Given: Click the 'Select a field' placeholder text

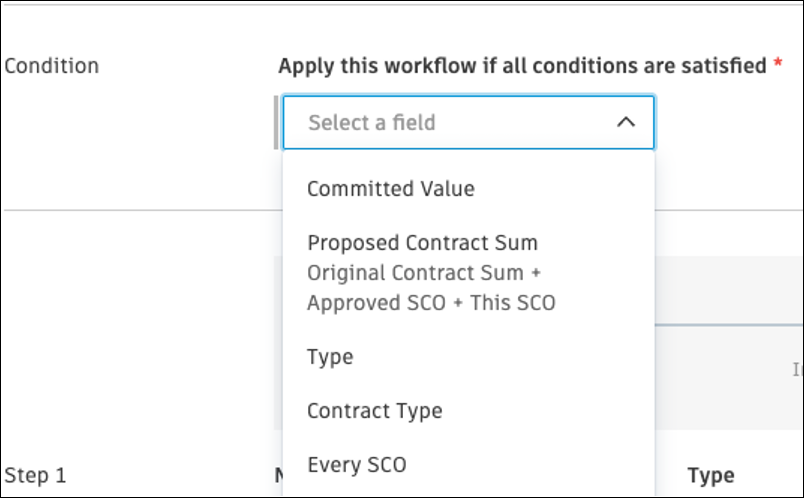Looking at the screenshot, I should (371, 123).
